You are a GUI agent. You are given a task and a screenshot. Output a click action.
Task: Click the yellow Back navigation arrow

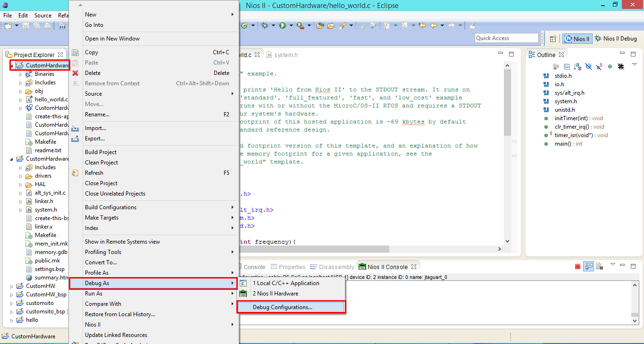coord(434,25)
